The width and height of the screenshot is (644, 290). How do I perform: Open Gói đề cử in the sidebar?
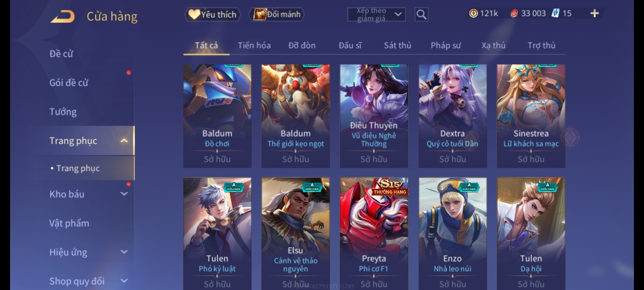pyautogui.click(x=69, y=83)
